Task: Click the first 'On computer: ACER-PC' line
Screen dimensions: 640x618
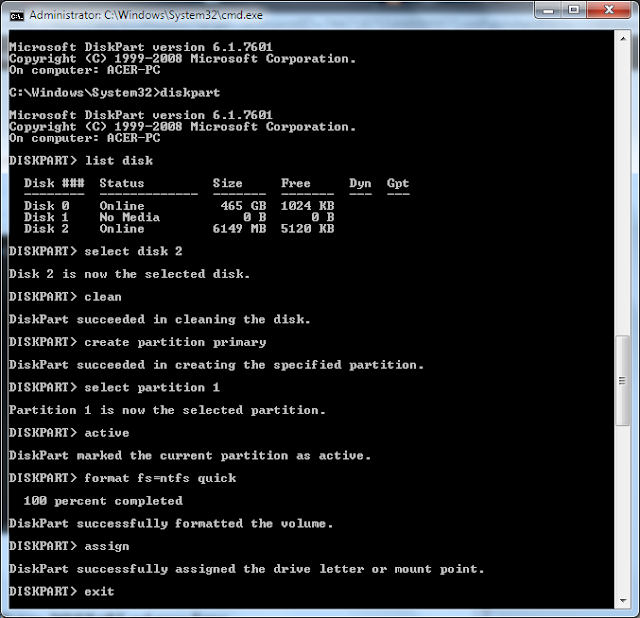Action: point(84,70)
